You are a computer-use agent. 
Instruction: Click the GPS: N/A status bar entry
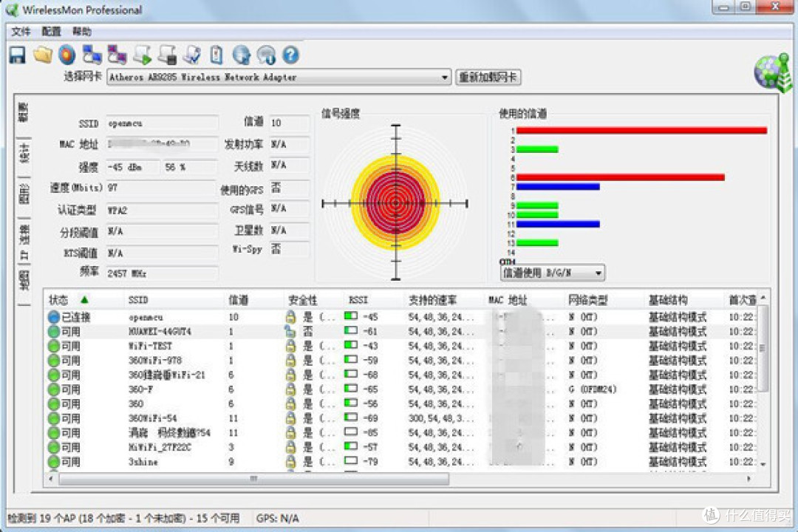click(x=277, y=518)
